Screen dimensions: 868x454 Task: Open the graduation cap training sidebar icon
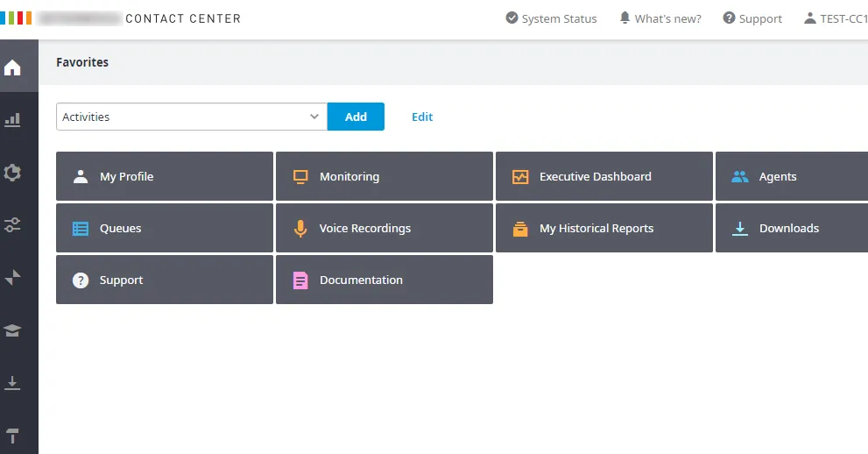pos(12,330)
